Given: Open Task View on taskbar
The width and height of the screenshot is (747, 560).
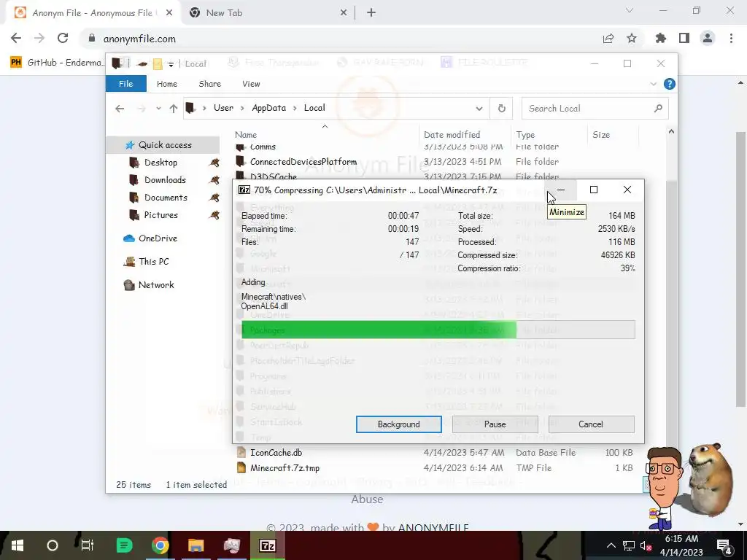Looking at the screenshot, I should point(88,545).
